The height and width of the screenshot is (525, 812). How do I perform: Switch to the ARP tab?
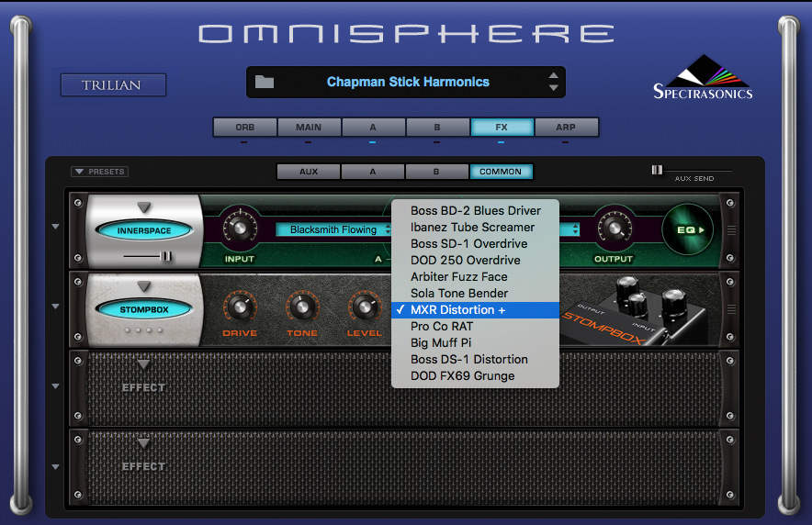coord(566,128)
